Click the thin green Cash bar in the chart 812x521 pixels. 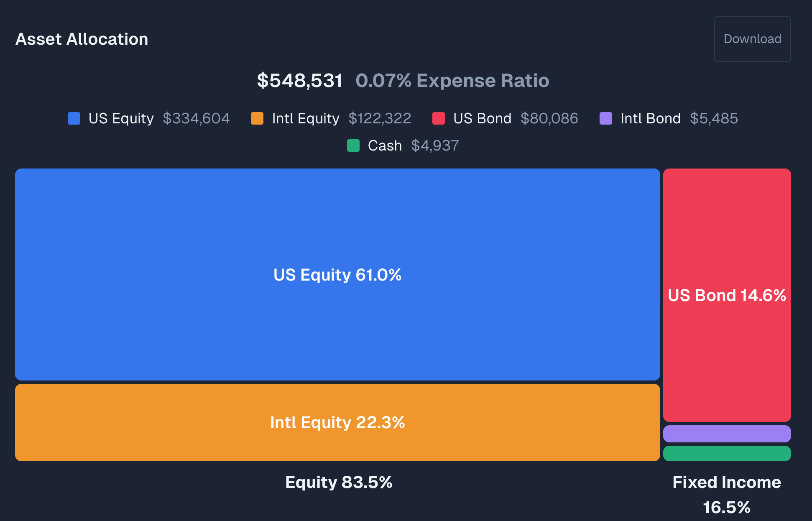click(726, 453)
